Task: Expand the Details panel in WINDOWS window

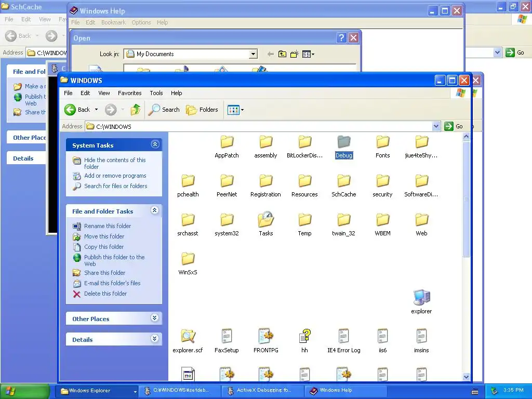Action: coord(155,339)
